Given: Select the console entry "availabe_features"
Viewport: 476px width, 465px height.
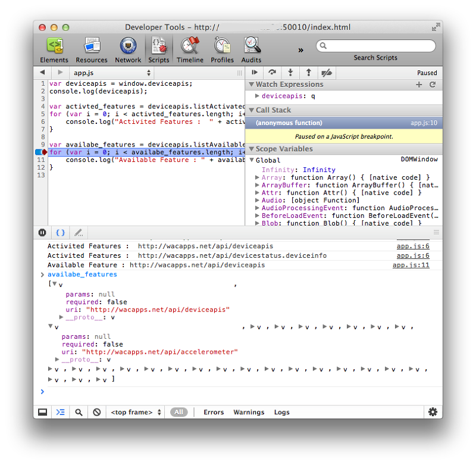Looking at the screenshot, I should click(82, 274).
